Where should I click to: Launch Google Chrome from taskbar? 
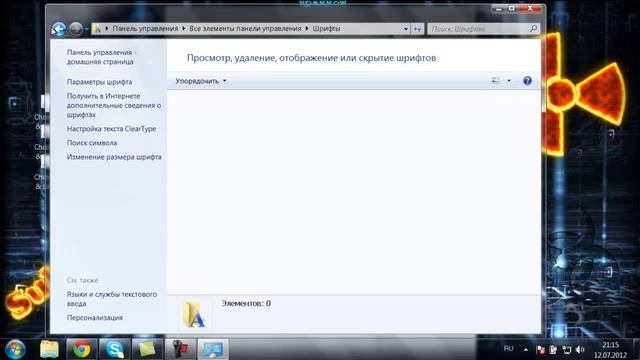pos(82,349)
